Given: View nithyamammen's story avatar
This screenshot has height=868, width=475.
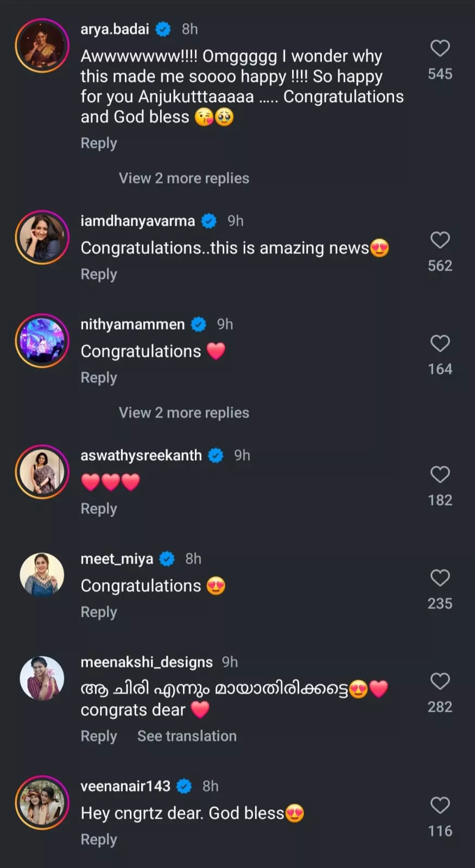Looking at the screenshot, I should coord(42,341).
